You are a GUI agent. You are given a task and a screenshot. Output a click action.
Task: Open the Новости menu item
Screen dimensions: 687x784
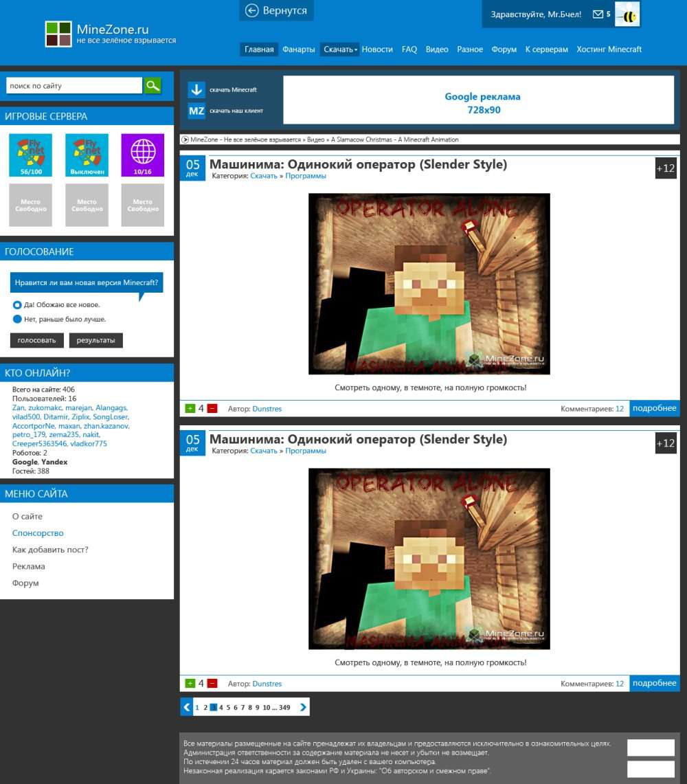(x=377, y=49)
